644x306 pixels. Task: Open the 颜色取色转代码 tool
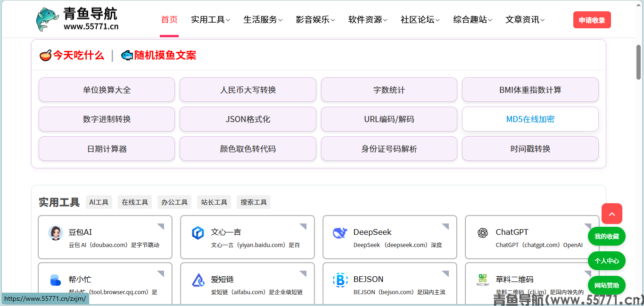click(248, 149)
